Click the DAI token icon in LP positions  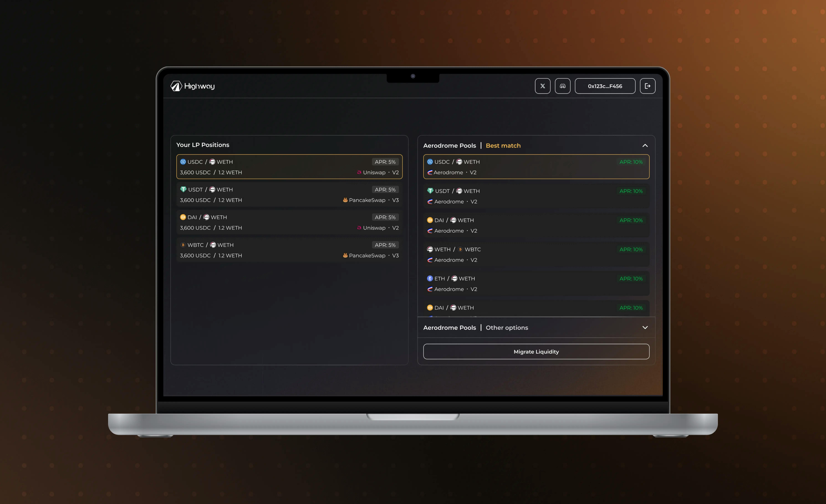183,217
